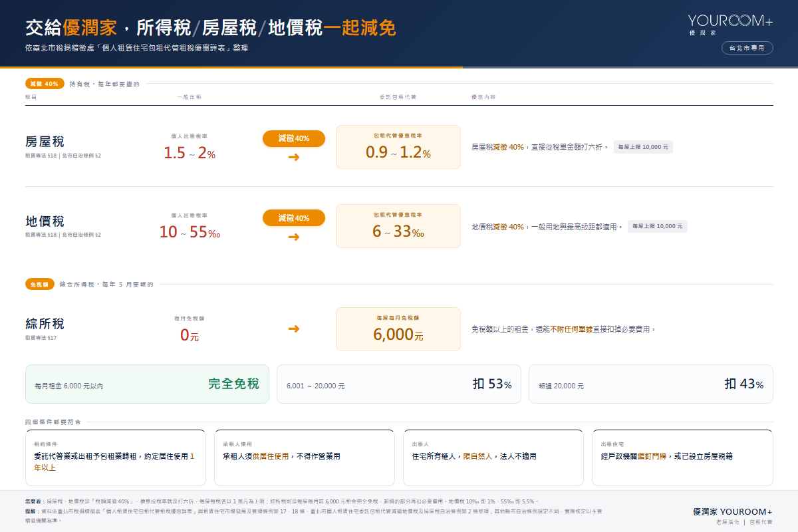This screenshot has width=798, height=532.
Task: Click the main headline 交給優潤家 title
Action: pos(210,27)
